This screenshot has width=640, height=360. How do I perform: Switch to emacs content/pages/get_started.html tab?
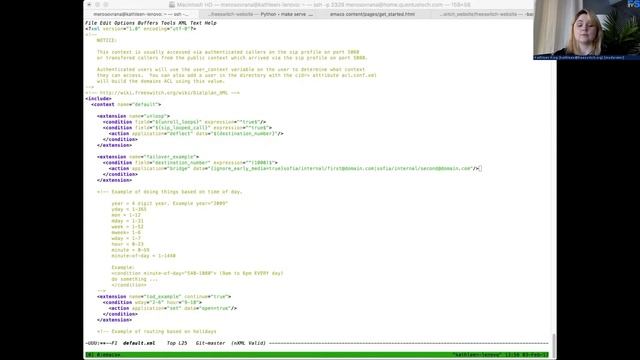(x=372, y=14)
